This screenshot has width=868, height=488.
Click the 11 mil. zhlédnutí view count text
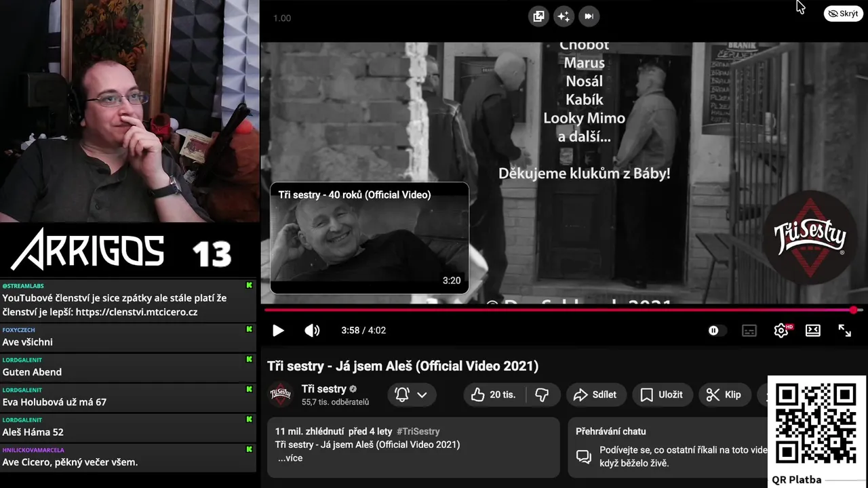[309, 431]
